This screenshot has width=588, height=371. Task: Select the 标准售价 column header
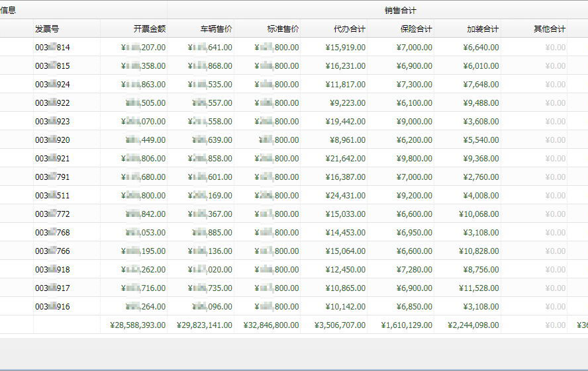[283, 29]
